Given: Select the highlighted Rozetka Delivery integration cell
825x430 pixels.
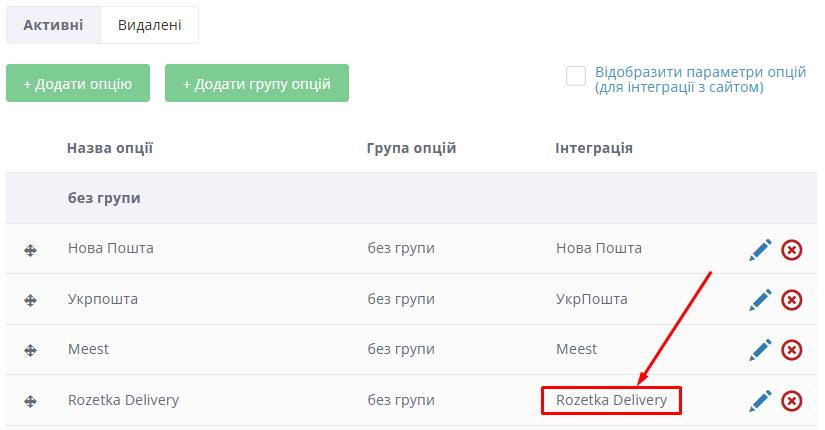Looking at the screenshot, I should coord(611,401).
